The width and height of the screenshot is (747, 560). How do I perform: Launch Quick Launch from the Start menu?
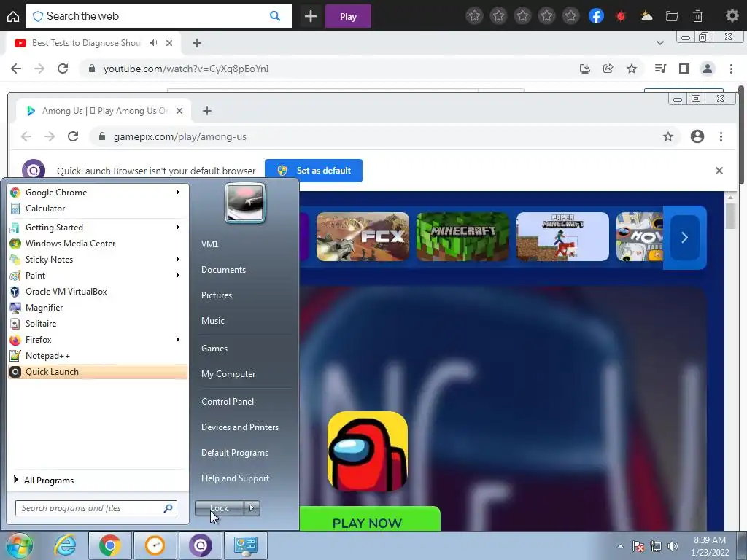98,372
